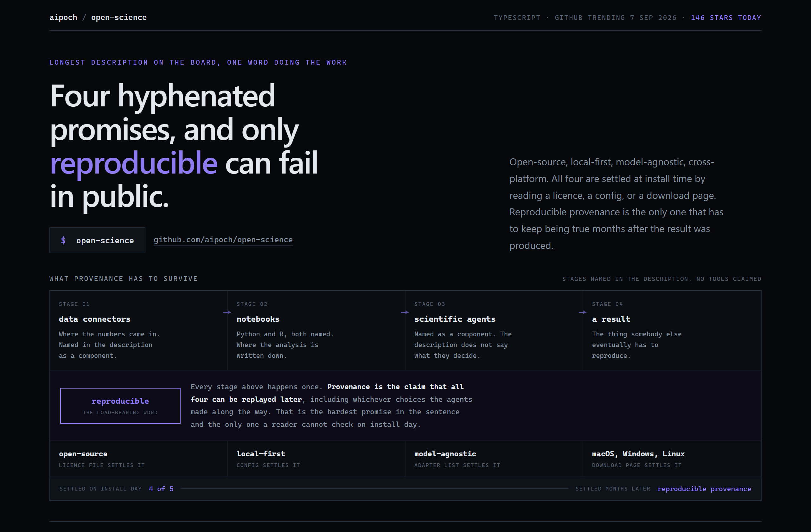Click the 'STAGE 01' label
The width and height of the screenshot is (811, 532).
(x=74, y=304)
